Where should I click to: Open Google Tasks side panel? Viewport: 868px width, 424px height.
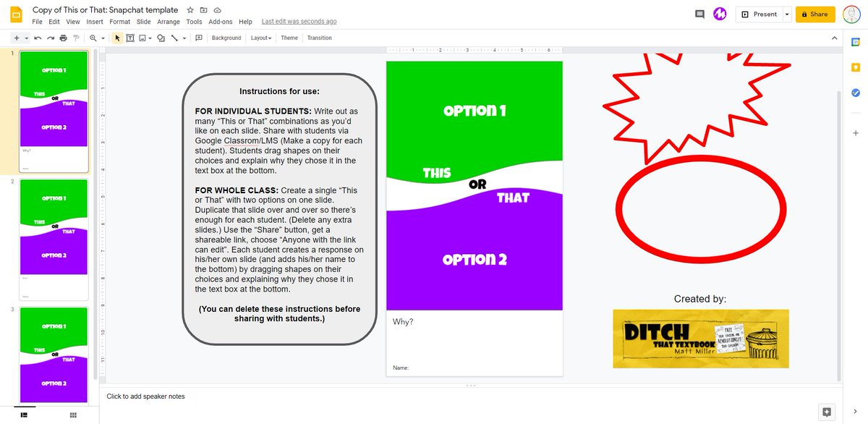coord(856,93)
